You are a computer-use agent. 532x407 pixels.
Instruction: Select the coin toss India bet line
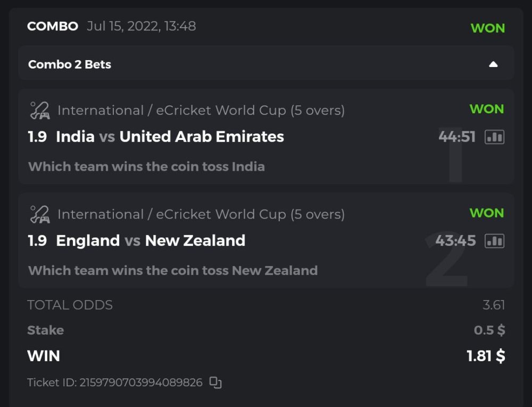(146, 167)
